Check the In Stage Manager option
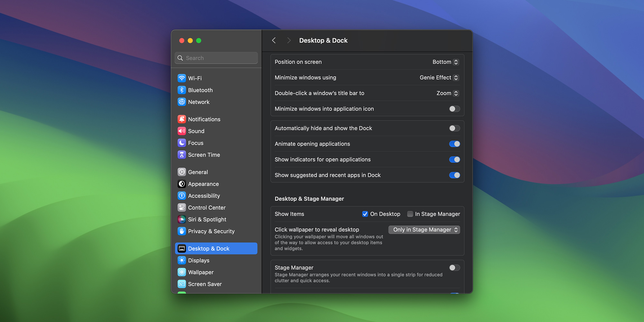This screenshot has height=322, width=644. point(410,214)
